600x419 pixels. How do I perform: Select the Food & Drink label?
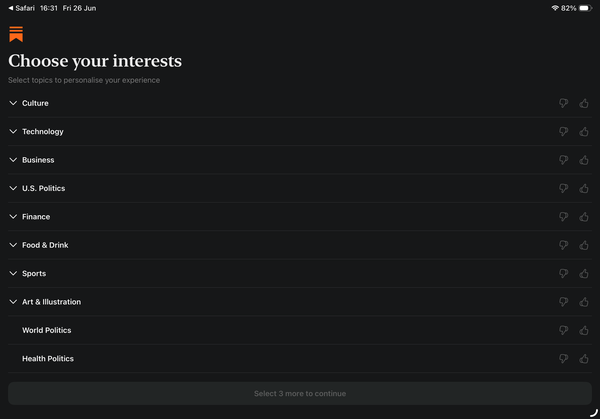coord(45,245)
